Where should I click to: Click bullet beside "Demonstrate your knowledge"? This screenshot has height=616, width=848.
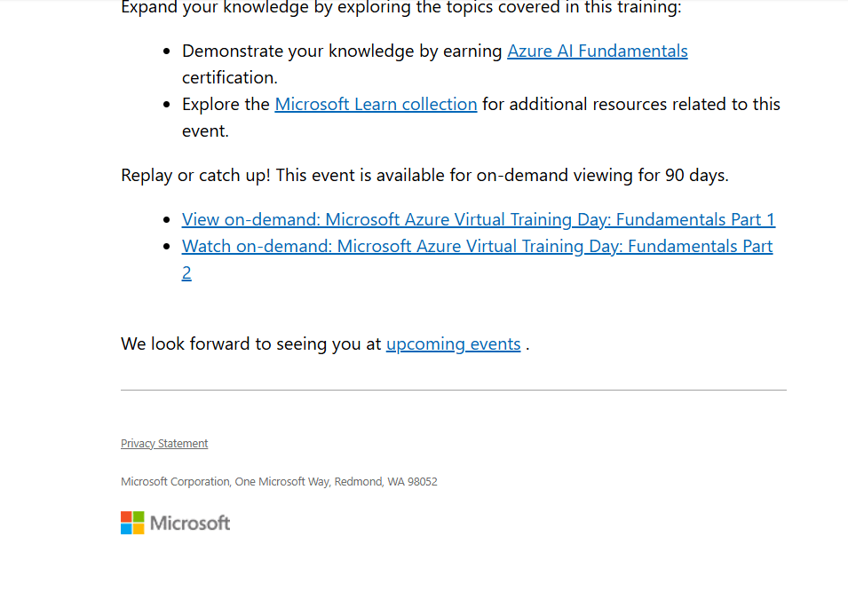coord(167,51)
